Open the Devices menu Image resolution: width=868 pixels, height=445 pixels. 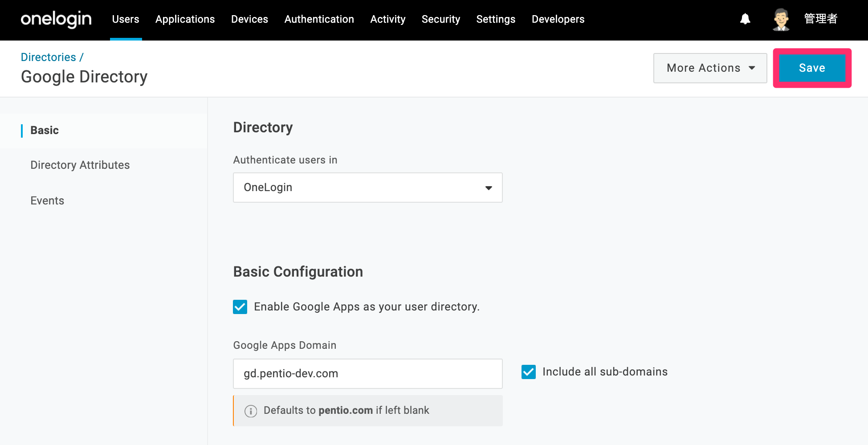249,19
